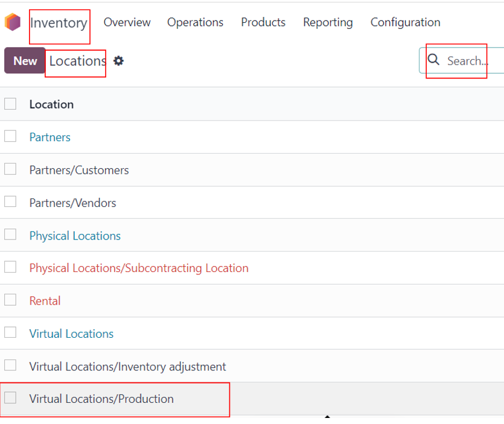Open Physical Locations/Subcontracting Location record

[x=139, y=268]
